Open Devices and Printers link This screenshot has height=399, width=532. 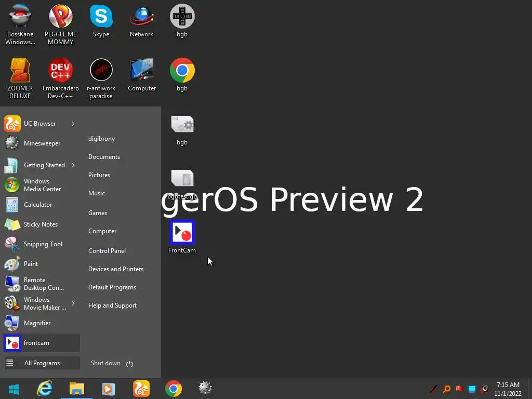(116, 269)
